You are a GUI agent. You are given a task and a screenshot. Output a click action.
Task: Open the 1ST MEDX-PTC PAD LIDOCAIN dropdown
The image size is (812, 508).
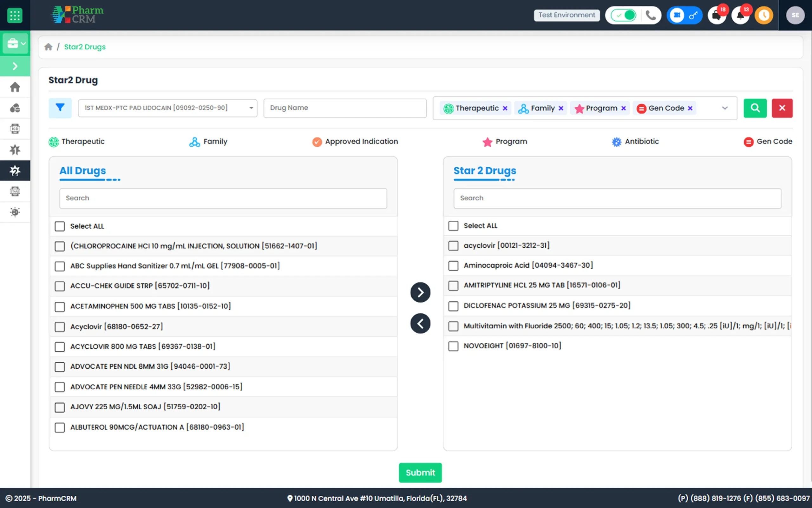[168, 108]
